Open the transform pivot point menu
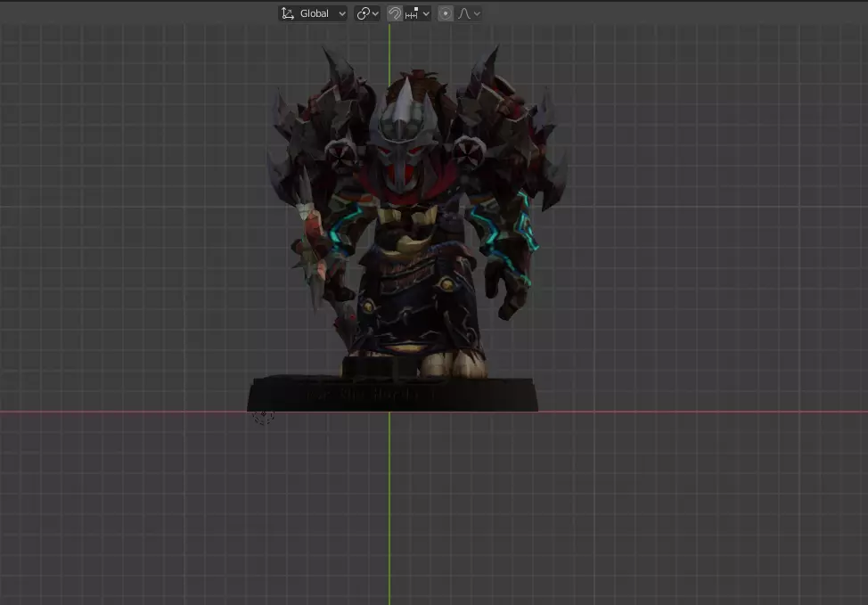The height and width of the screenshot is (605, 868). coord(367,13)
